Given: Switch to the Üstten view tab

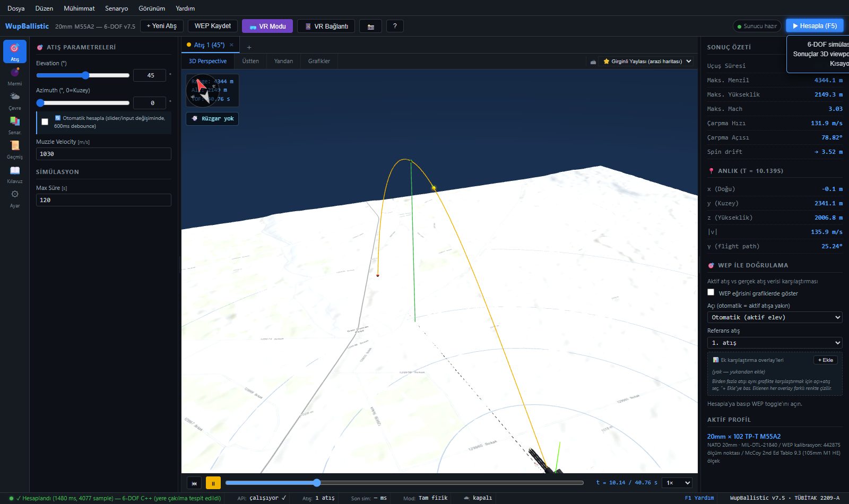Looking at the screenshot, I should [x=250, y=62].
